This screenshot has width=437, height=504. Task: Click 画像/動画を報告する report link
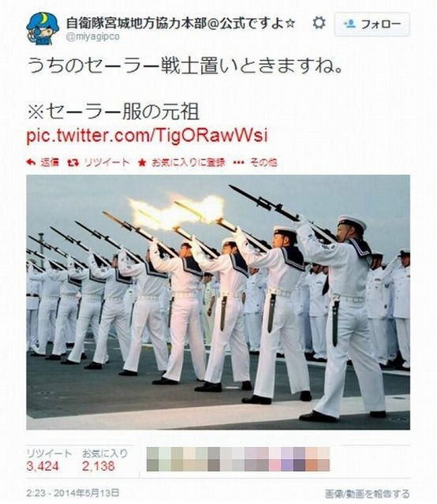[368, 494]
